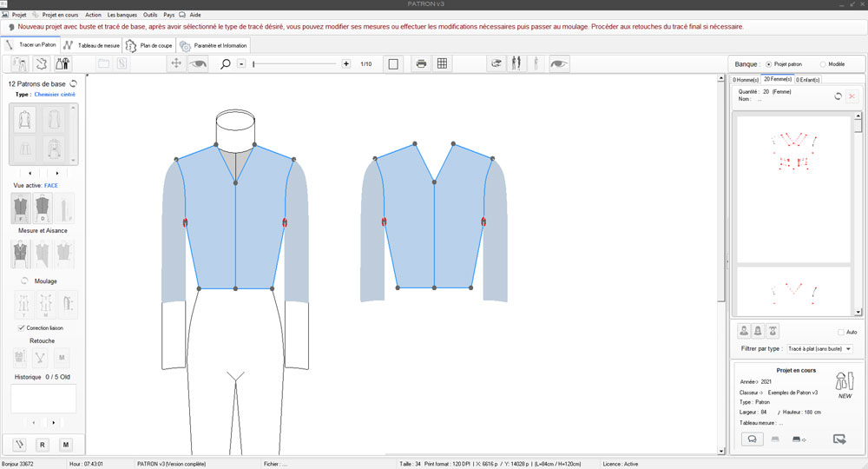
Task: Click the printer icon in the toolbar
Action: (421, 63)
